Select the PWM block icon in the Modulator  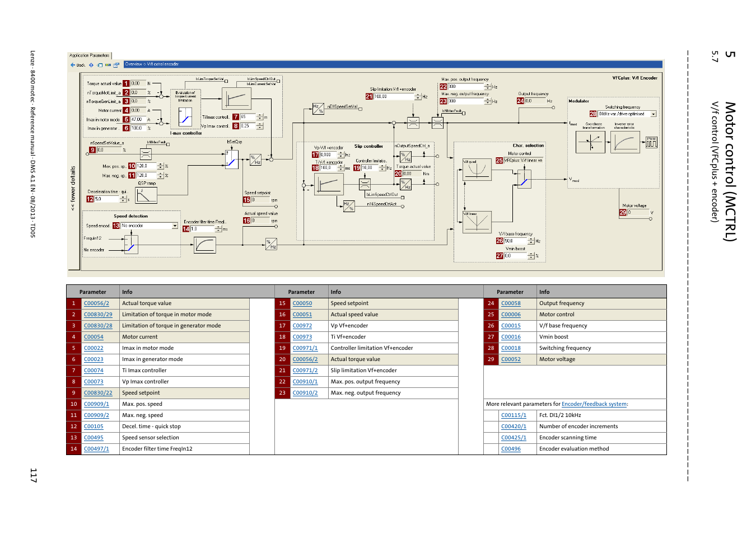point(651,142)
